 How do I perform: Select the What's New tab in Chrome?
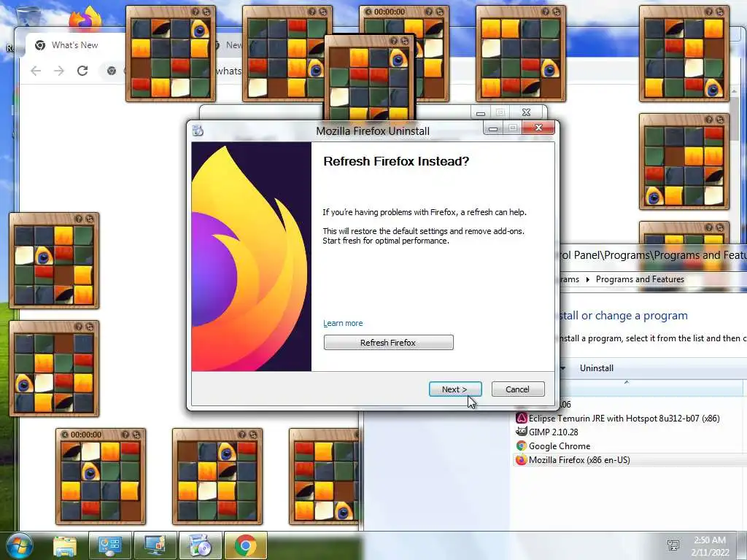75,45
